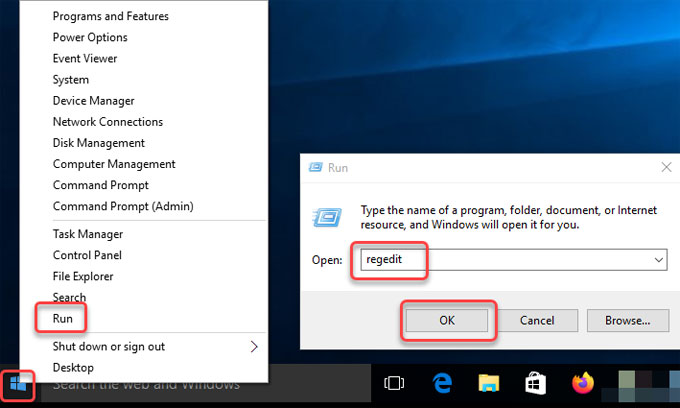Image resolution: width=680 pixels, height=408 pixels.
Task: Click the Windows Start button
Action: click(18, 384)
